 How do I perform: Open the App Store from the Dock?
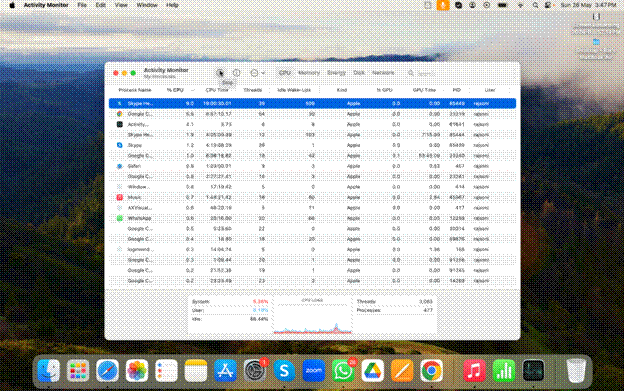click(225, 371)
